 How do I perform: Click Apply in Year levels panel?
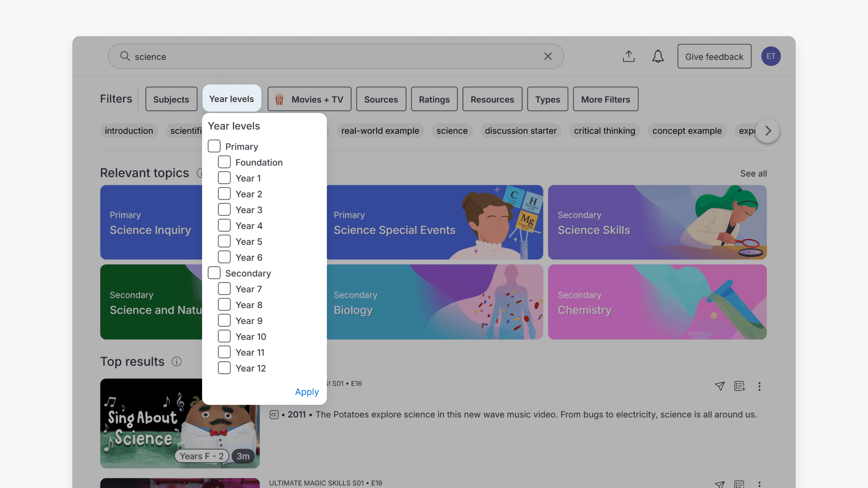tap(307, 392)
